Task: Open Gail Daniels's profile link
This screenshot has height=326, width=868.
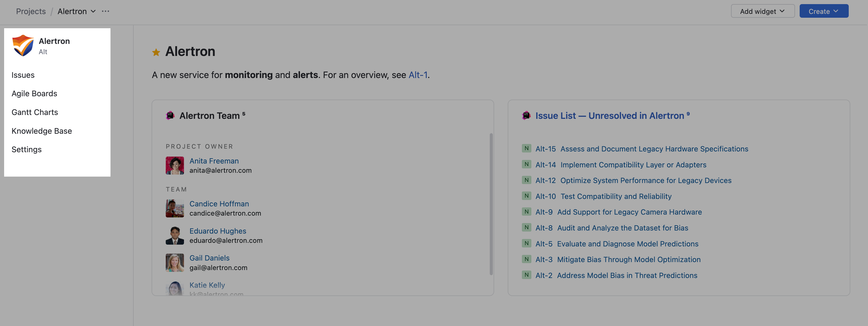Action: [x=209, y=258]
